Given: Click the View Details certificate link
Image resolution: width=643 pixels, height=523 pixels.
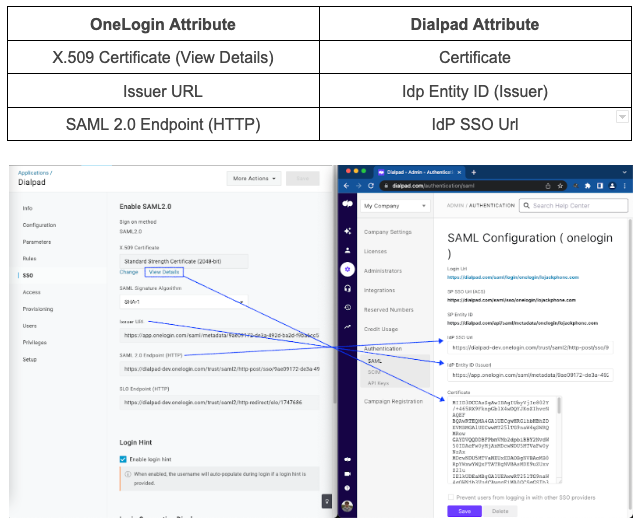Looking at the screenshot, I should (x=164, y=272).
